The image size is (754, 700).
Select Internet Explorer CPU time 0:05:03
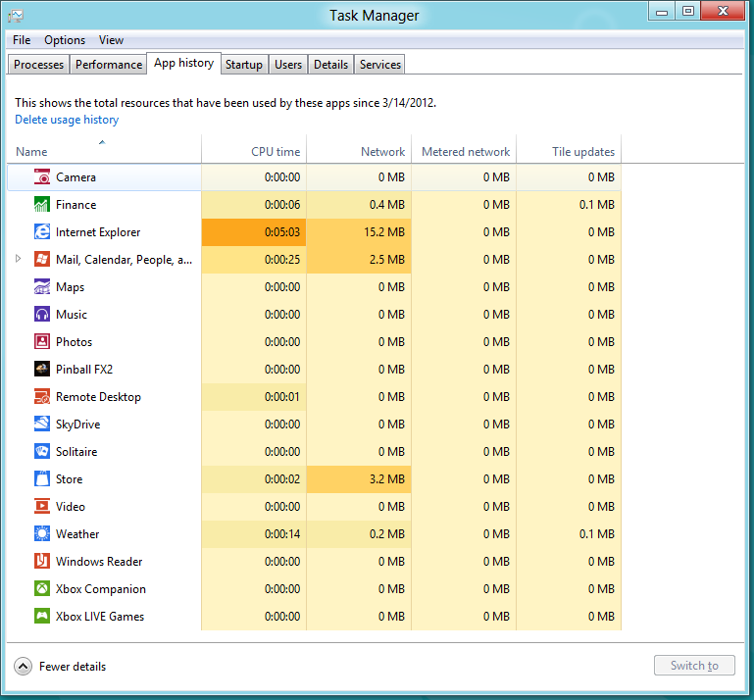point(254,232)
